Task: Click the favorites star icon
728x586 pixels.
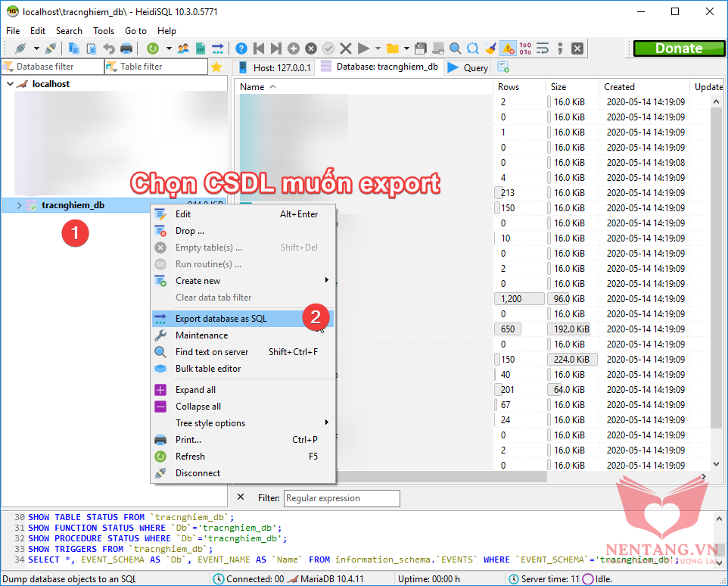Action: (216, 67)
